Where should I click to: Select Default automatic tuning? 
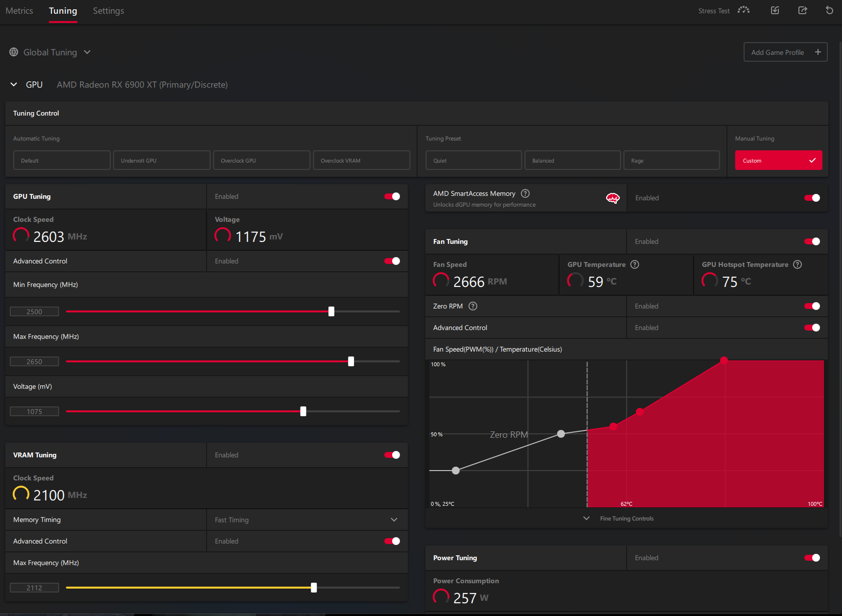pyautogui.click(x=62, y=160)
